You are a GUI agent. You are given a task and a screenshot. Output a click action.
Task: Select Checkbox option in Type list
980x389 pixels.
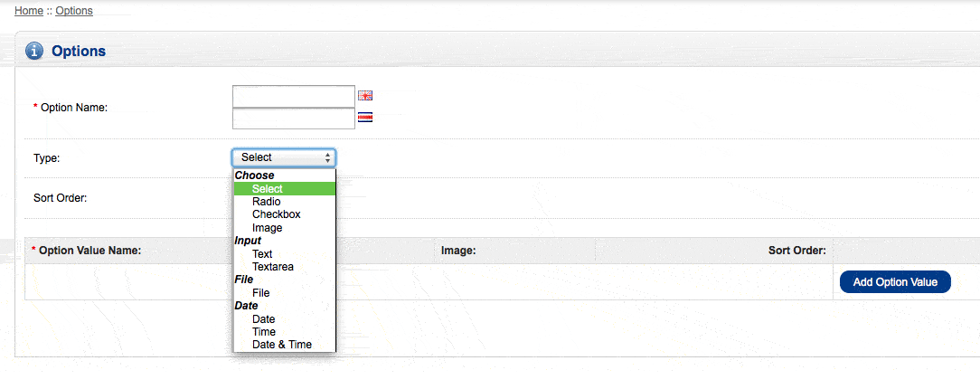click(276, 214)
